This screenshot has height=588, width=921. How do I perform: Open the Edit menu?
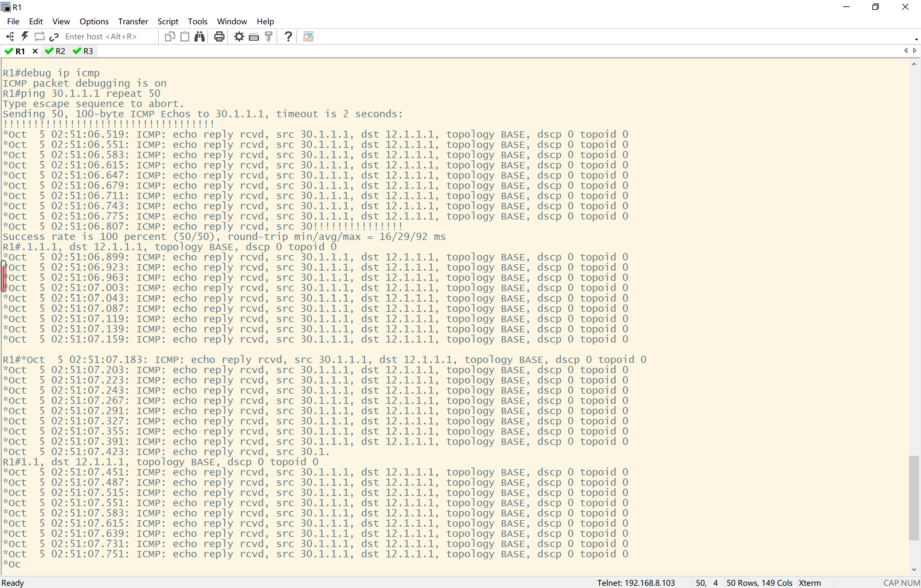coord(36,21)
